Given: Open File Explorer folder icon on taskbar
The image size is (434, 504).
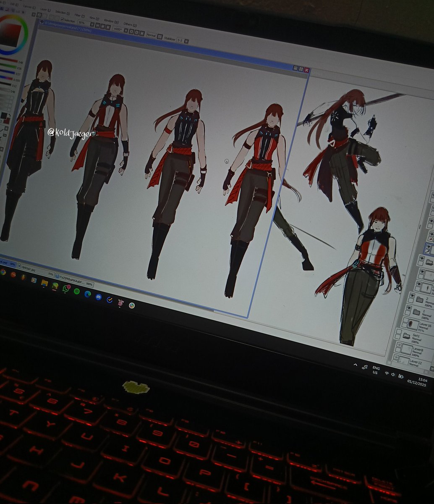Looking at the screenshot, I should 44,283.
